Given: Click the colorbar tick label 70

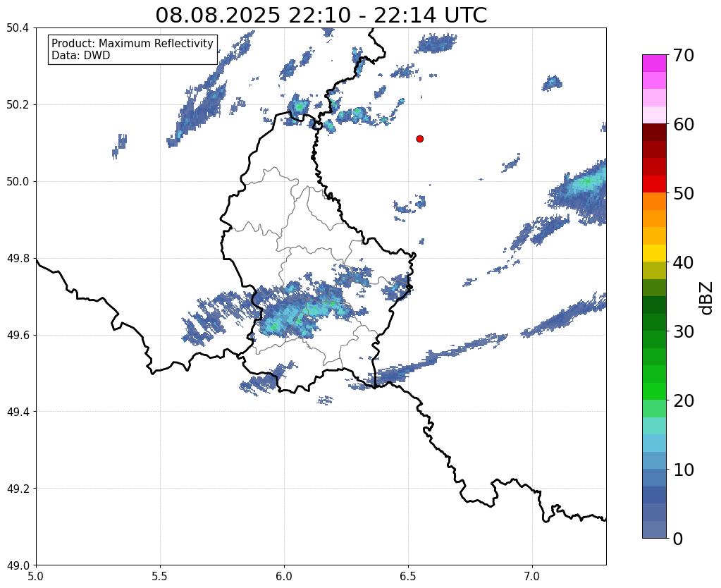Looking at the screenshot, I should [684, 55].
